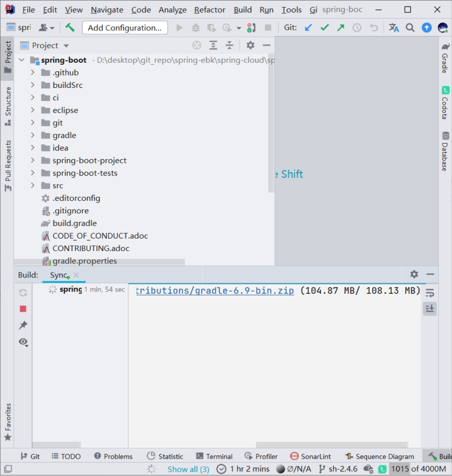
Task: Close the Sync tab
Action: coord(76,275)
